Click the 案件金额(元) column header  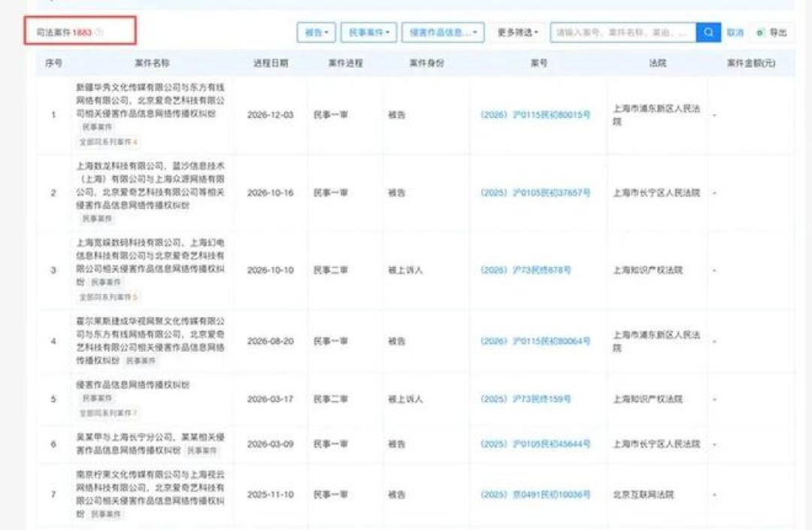coord(751,62)
